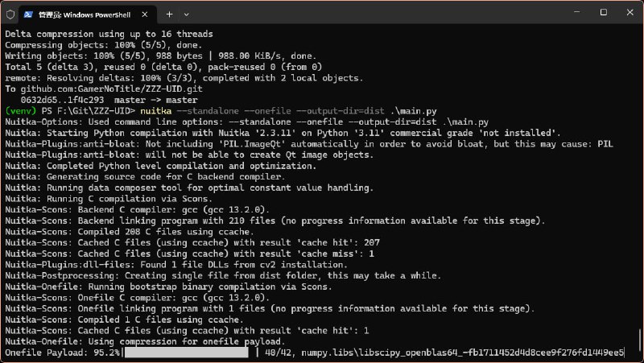Select the Windows PowerShell tab
644x363 pixels.
(80, 14)
